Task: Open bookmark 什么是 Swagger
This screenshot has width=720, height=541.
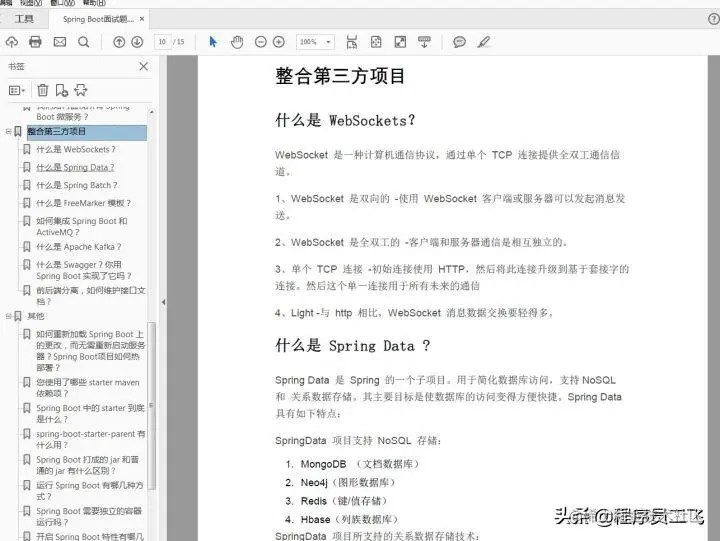Action: coord(84,270)
